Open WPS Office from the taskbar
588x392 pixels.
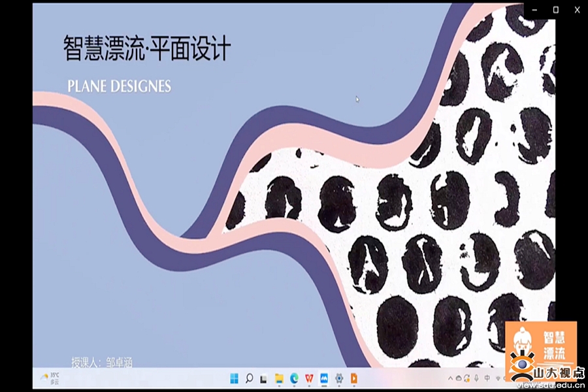(x=309, y=378)
